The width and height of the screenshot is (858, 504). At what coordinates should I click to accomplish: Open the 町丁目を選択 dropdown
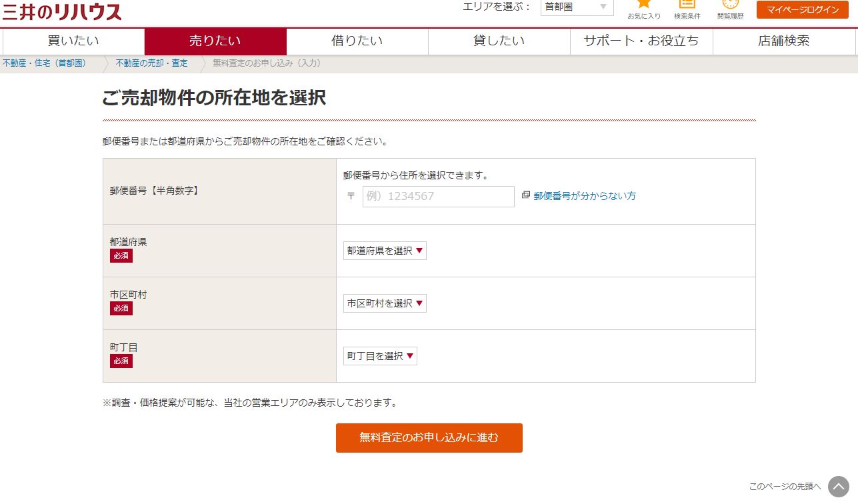(x=380, y=356)
